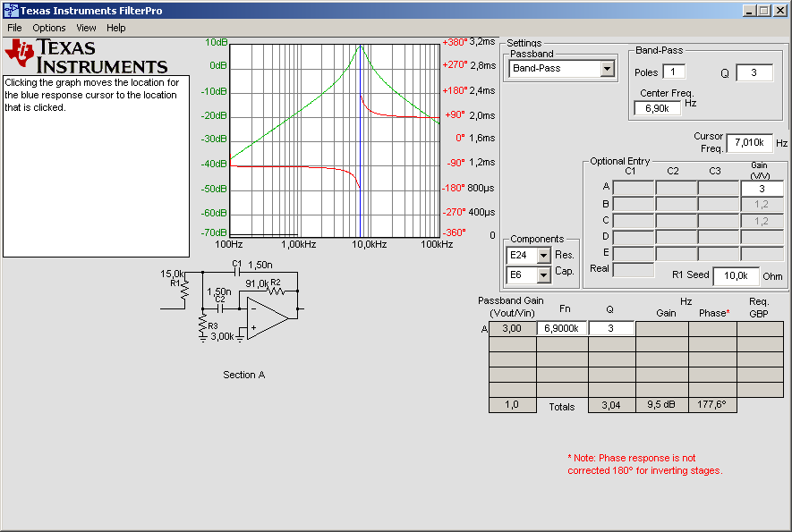Click the R1 Seed field showing 10,0k

[x=736, y=275]
